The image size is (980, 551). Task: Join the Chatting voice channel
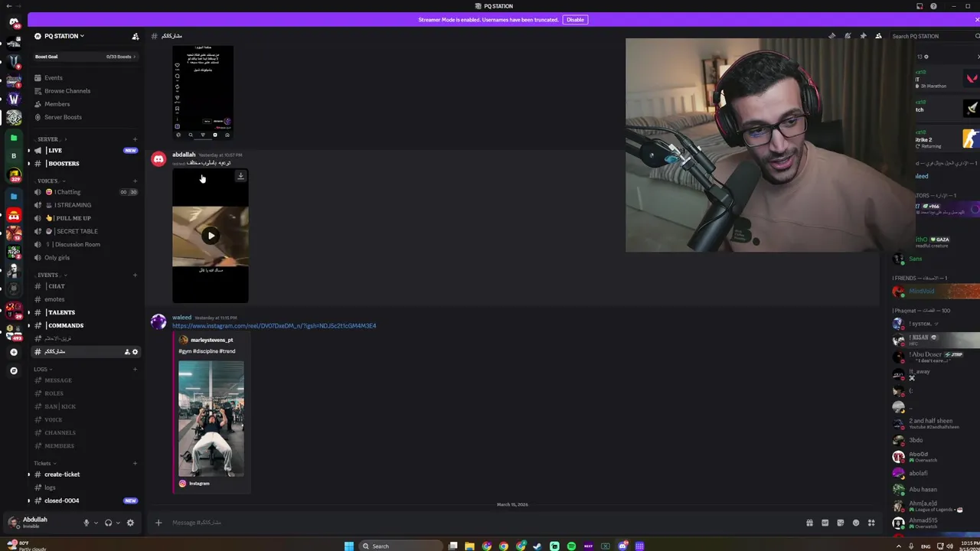[x=85, y=192]
